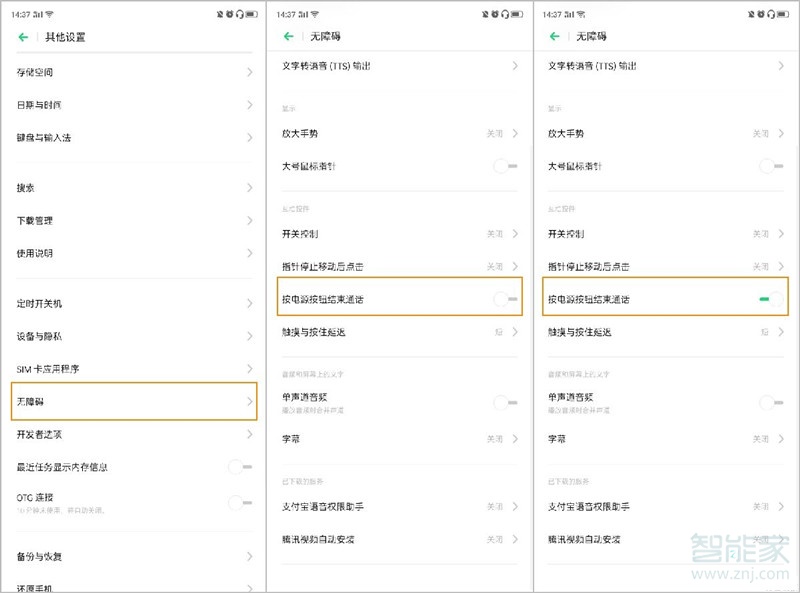
Task: Open 支付宝语音权限助手 in right screen
Action: [666, 507]
